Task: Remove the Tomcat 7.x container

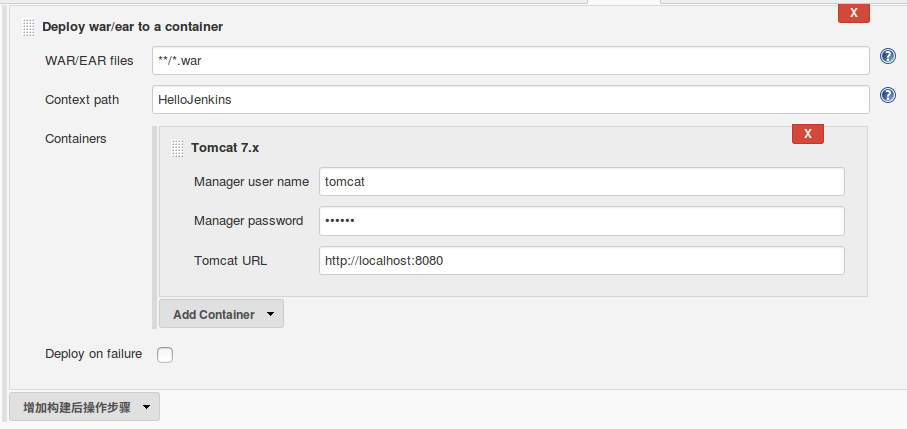Action: [807, 133]
